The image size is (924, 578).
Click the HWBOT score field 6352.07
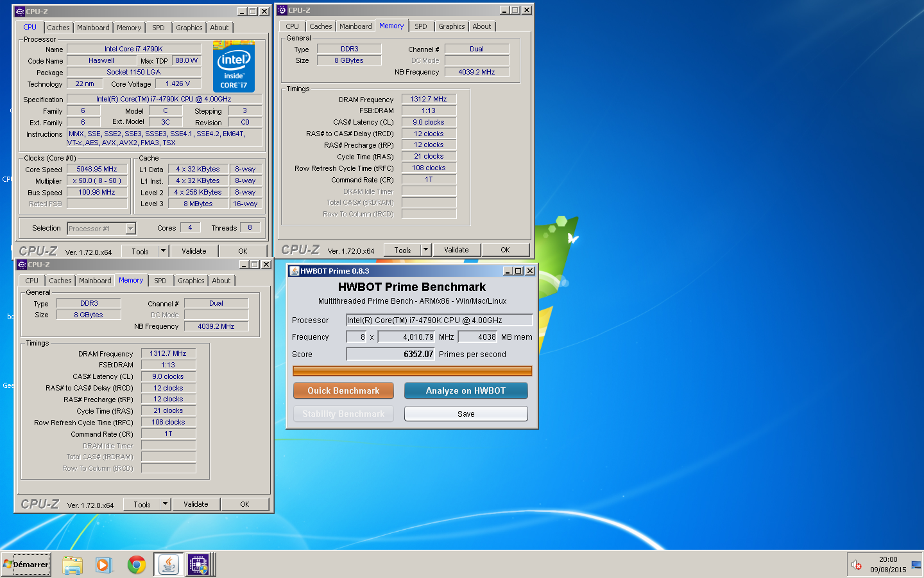pos(391,354)
